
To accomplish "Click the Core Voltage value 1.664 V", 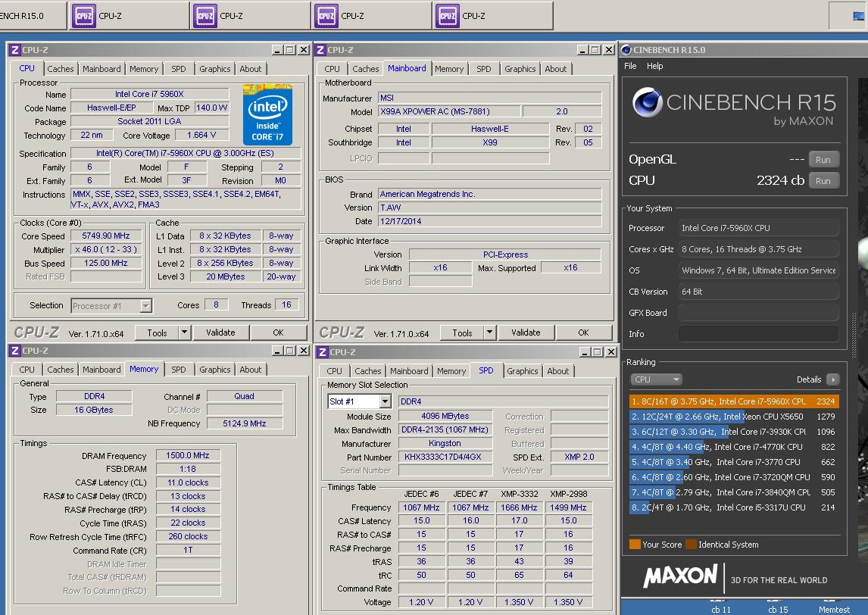I will tap(201, 135).
